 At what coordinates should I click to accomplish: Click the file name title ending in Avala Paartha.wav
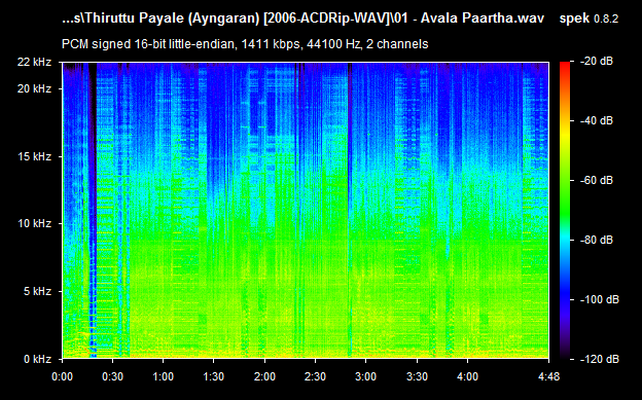click(303, 18)
